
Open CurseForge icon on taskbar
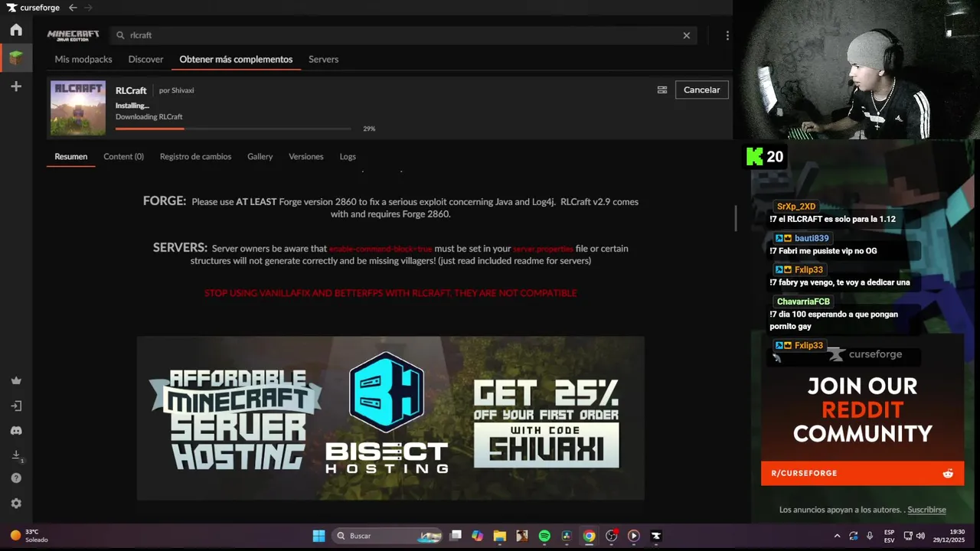click(655, 536)
